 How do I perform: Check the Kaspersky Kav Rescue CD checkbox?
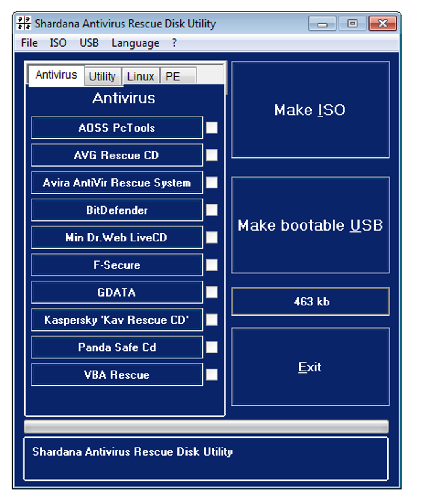(212, 320)
